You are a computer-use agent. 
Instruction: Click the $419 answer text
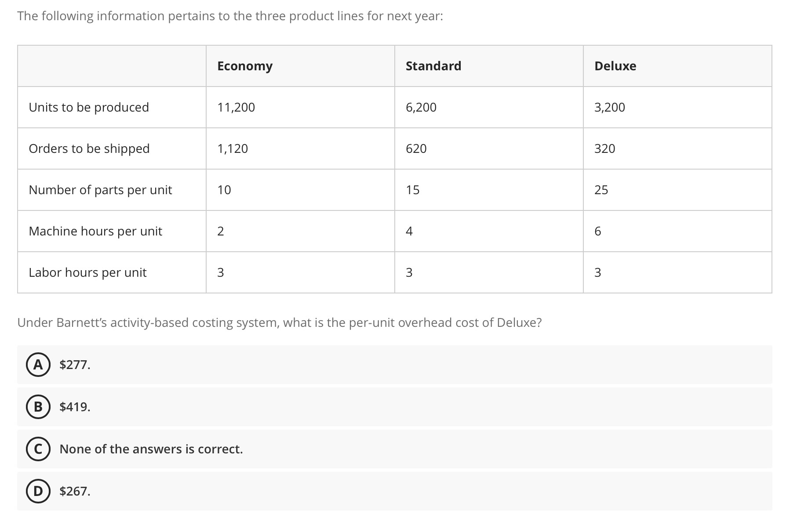point(75,407)
